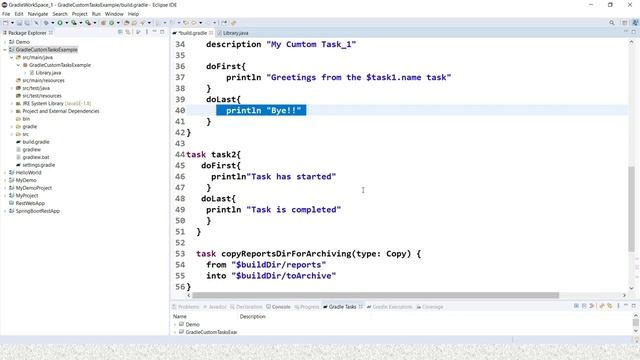The width and height of the screenshot is (640, 360).
Task: Select RestWebApp in Package Explorer
Action: click(x=30, y=203)
